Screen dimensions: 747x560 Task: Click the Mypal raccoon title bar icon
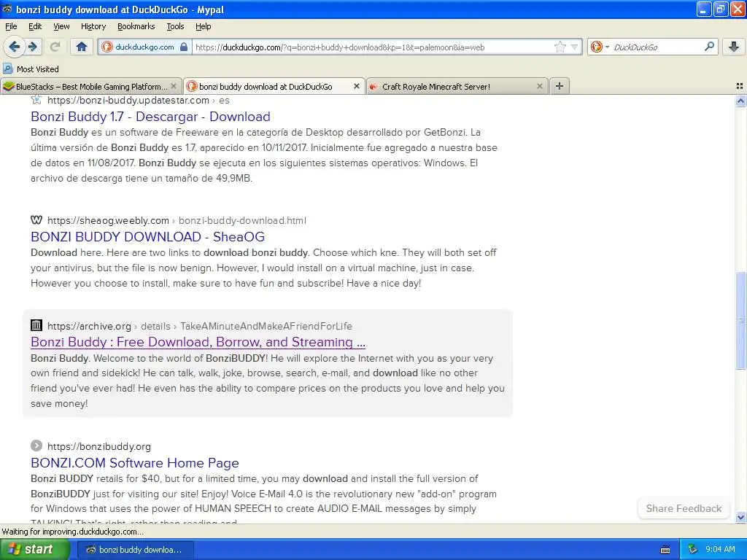point(7,9)
